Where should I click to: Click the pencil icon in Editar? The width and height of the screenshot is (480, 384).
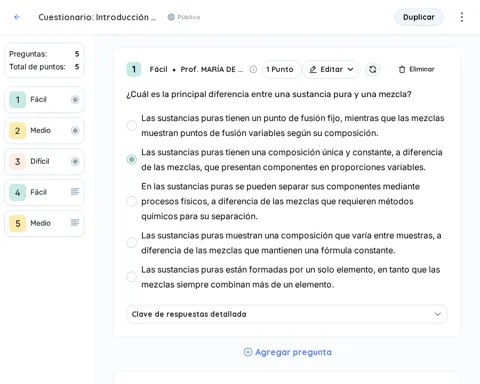pyautogui.click(x=313, y=69)
